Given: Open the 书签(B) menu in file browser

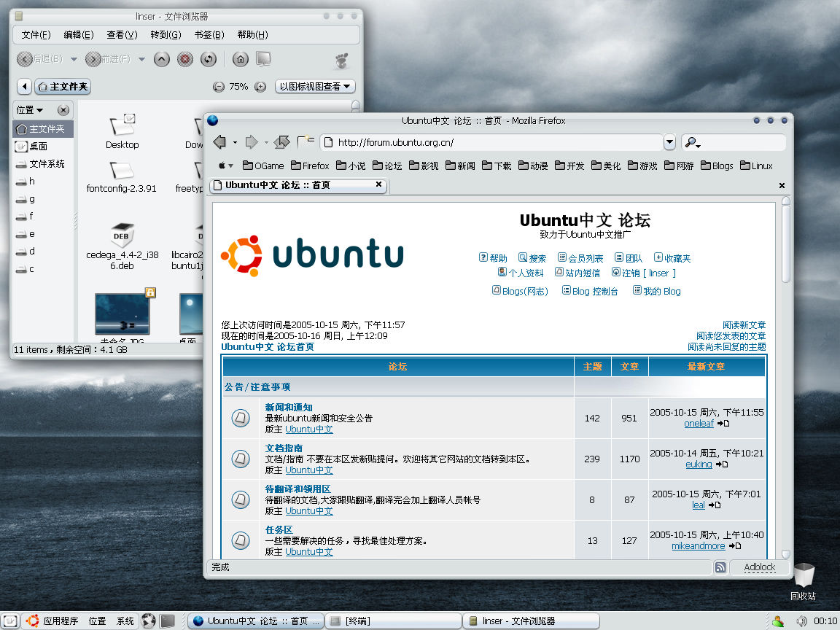Looking at the screenshot, I should 209,35.
